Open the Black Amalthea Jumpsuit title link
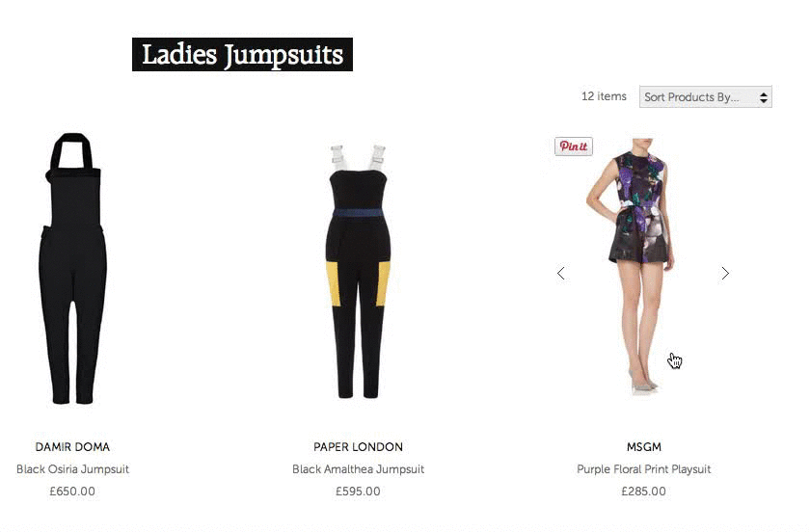The image size is (810, 532). (358, 469)
